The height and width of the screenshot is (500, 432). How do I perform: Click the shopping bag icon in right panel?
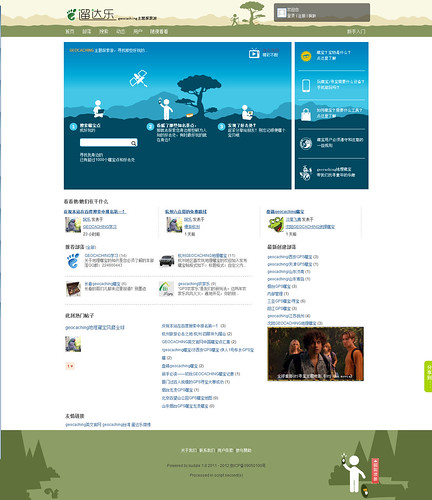(306, 114)
